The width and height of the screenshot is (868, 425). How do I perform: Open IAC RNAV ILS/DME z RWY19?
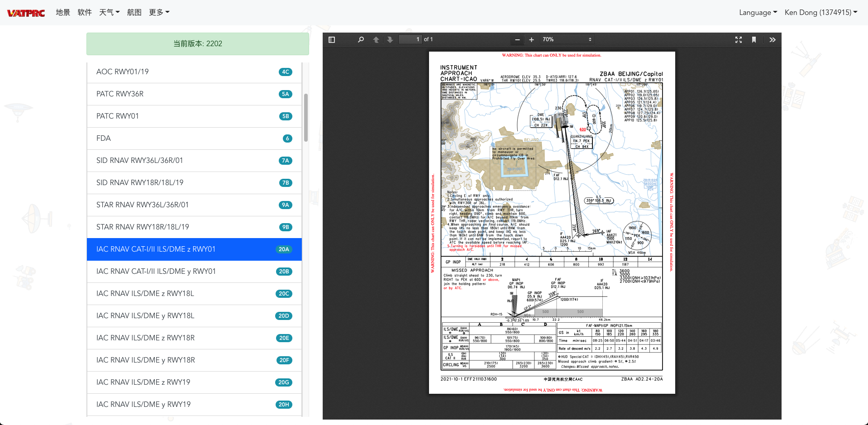coord(194,382)
